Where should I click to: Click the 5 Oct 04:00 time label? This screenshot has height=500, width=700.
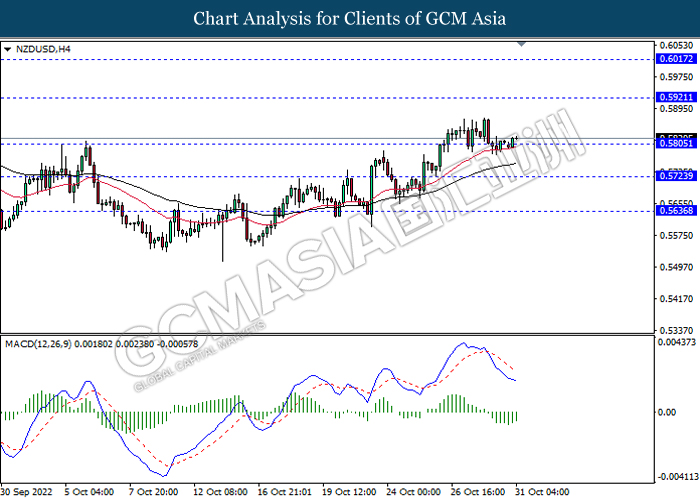(89, 492)
